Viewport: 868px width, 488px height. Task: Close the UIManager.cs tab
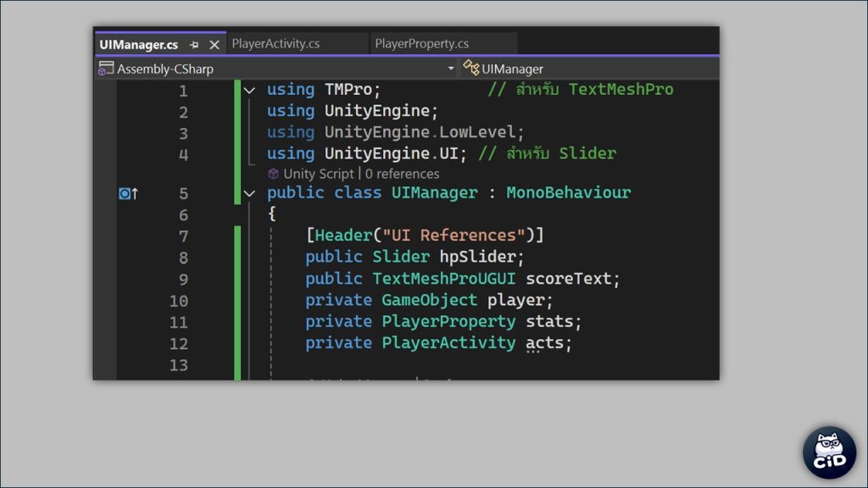pos(214,45)
